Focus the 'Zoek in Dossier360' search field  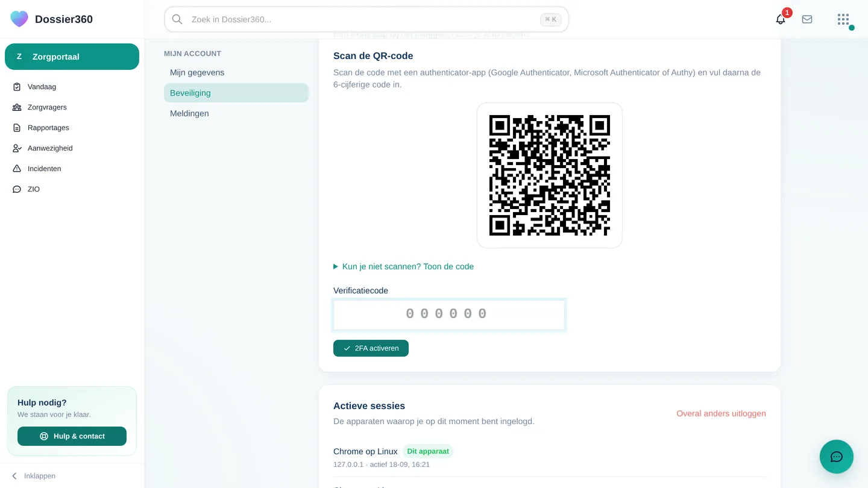(x=366, y=19)
